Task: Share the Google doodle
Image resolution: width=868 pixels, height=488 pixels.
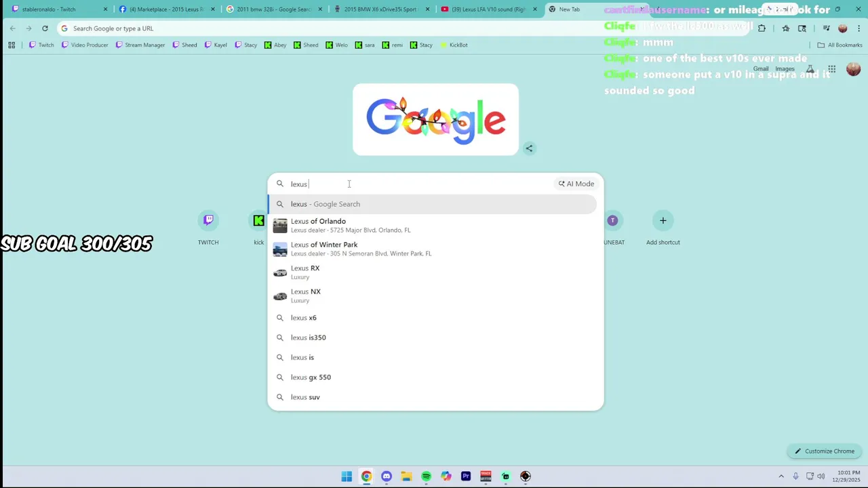Action: [x=529, y=148]
